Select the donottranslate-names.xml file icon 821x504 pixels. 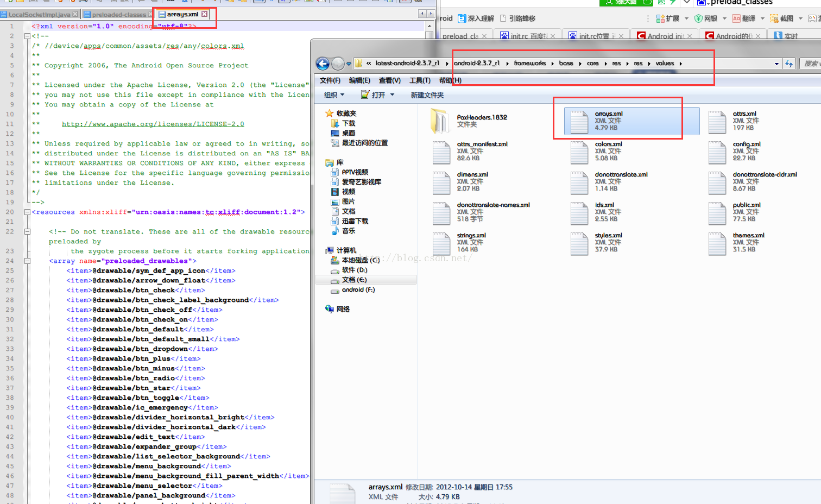click(x=441, y=213)
